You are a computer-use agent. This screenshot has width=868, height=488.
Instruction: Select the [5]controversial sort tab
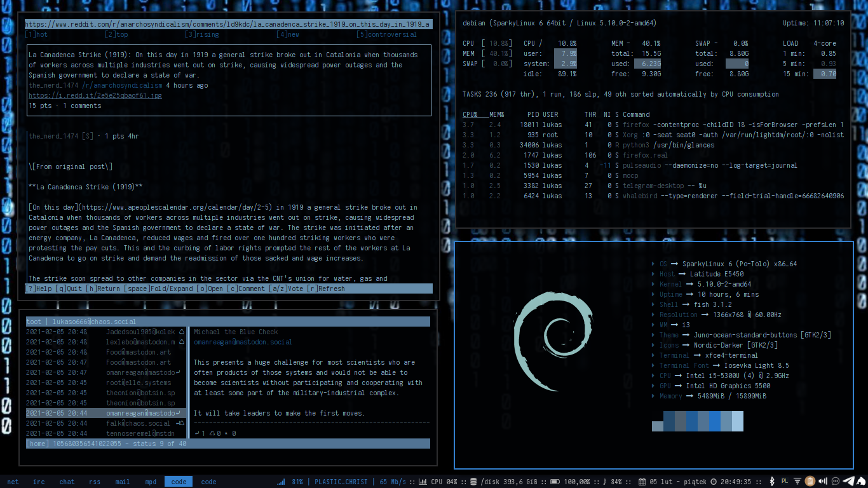tap(387, 34)
